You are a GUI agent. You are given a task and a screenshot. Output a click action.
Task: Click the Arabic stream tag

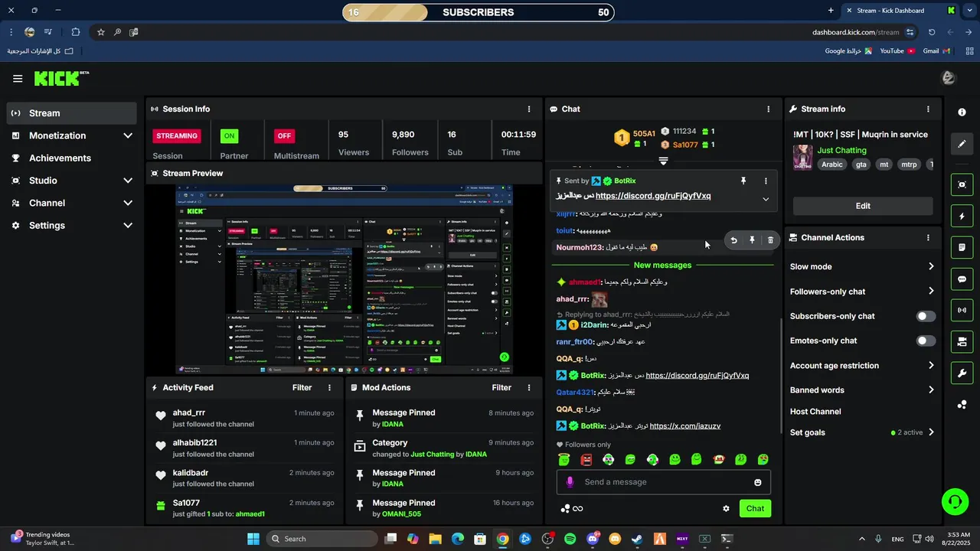click(x=832, y=165)
